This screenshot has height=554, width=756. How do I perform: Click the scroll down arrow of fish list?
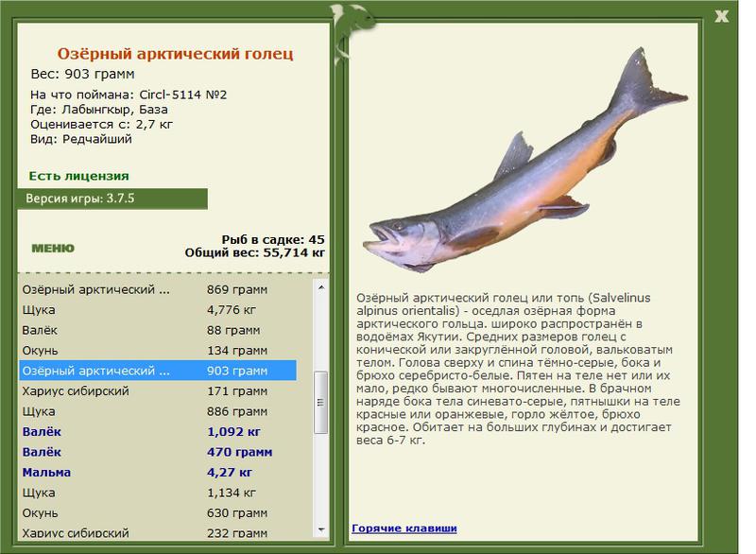(x=321, y=529)
